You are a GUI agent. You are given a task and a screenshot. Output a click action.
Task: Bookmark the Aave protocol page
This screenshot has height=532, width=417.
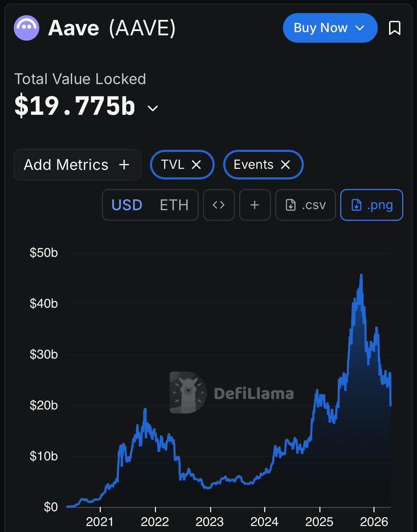pyautogui.click(x=394, y=28)
